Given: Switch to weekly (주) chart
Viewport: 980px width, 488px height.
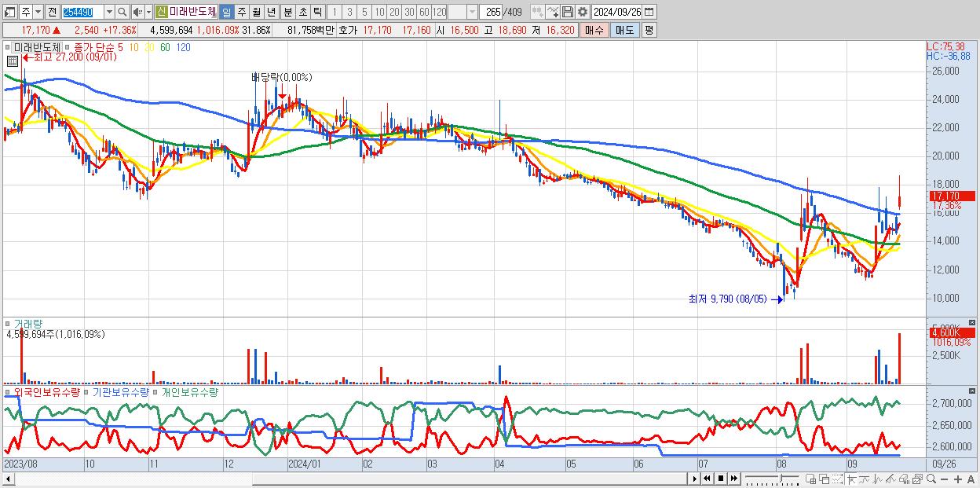Looking at the screenshot, I should tap(241, 12).
